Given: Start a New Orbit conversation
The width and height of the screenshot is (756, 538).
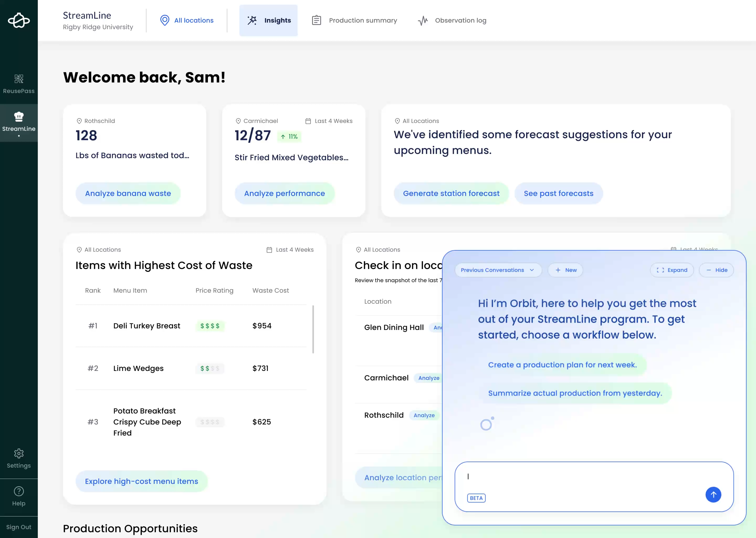Looking at the screenshot, I should 565,270.
